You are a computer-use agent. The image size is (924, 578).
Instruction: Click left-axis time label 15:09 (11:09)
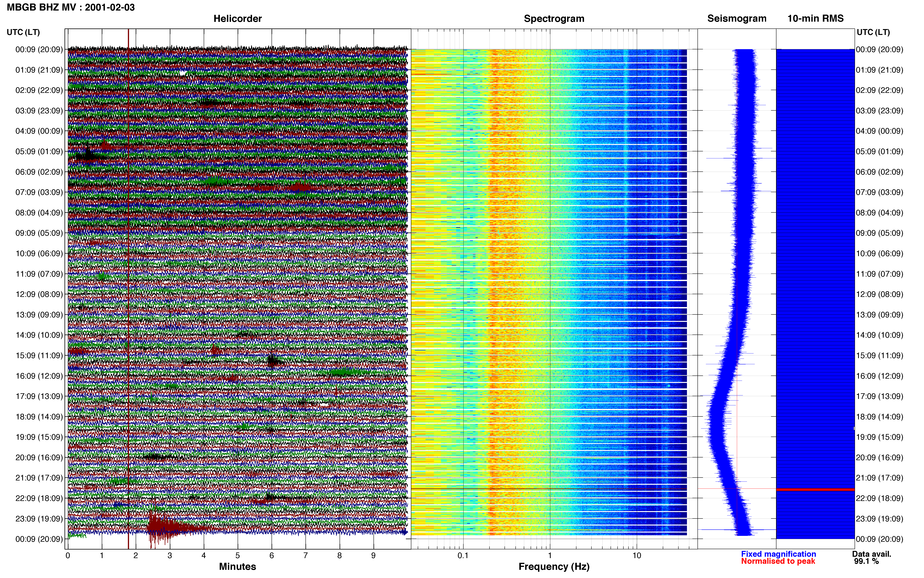(39, 355)
